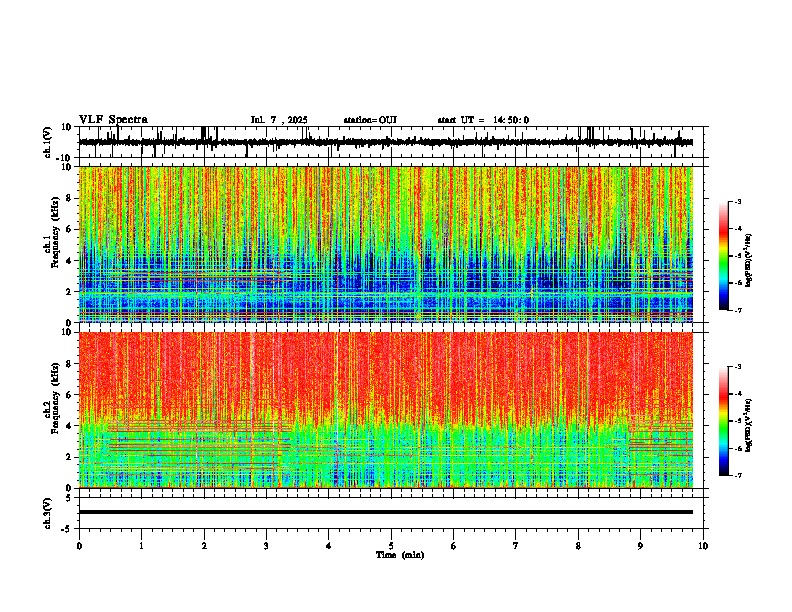Click the "6" tick on the time axis
This screenshot has height=612, width=792.
click(454, 546)
